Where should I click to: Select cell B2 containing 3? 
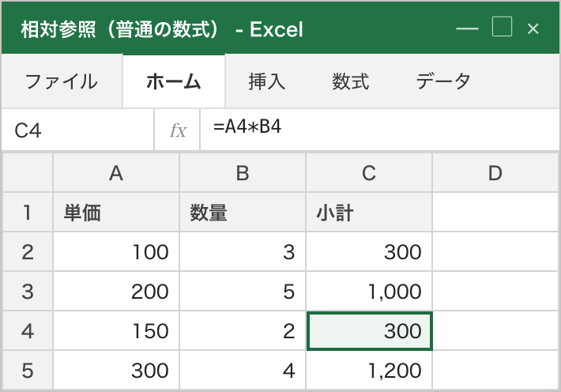(x=243, y=251)
